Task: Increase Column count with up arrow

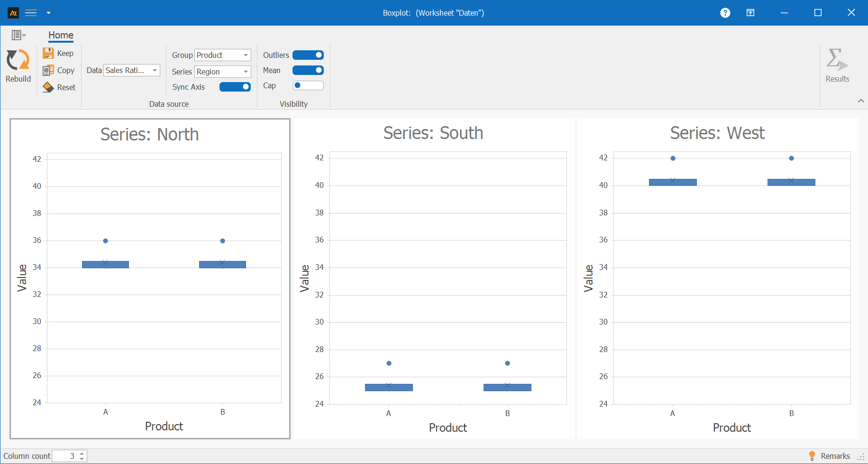Action: (82, 453)
